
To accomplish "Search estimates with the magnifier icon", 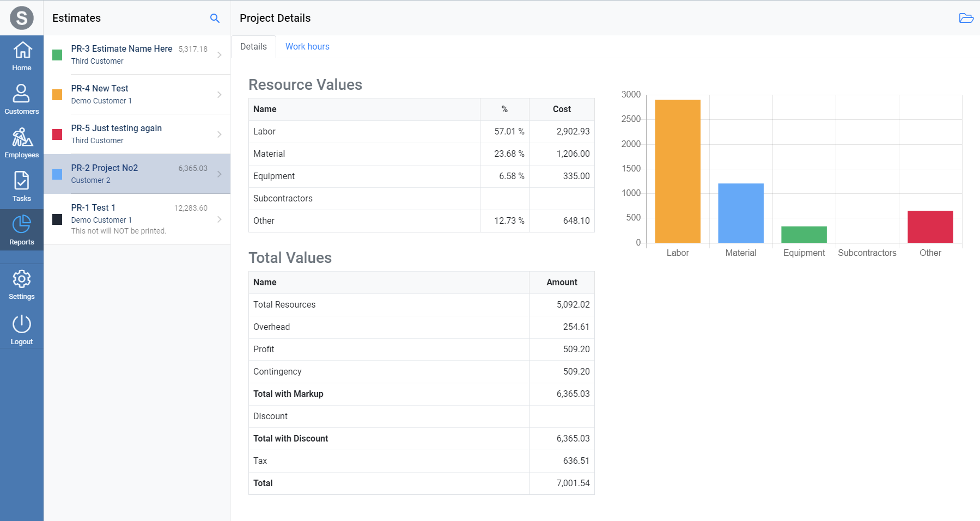I will [215, 18].
